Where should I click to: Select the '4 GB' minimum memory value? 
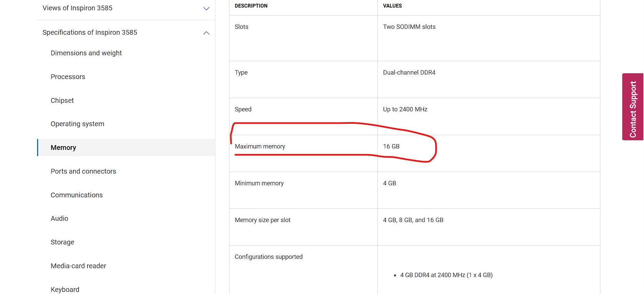(x=389, y=183)
